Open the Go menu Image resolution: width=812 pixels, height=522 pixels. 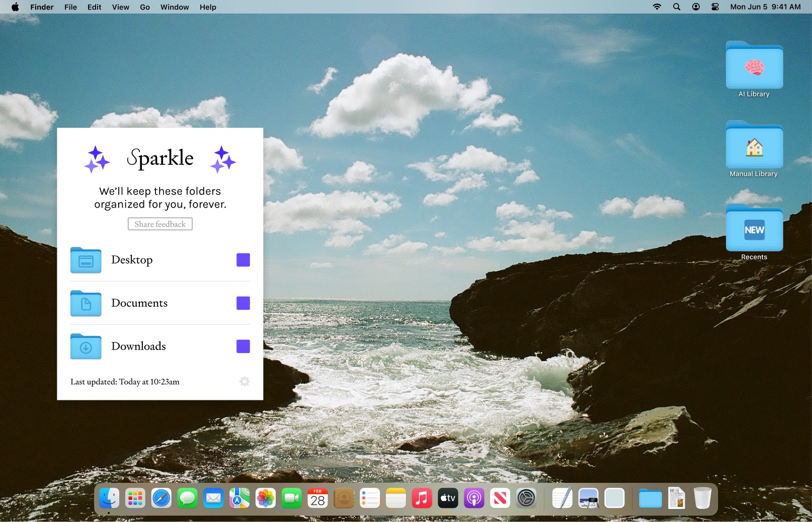[x=145, y=7]
